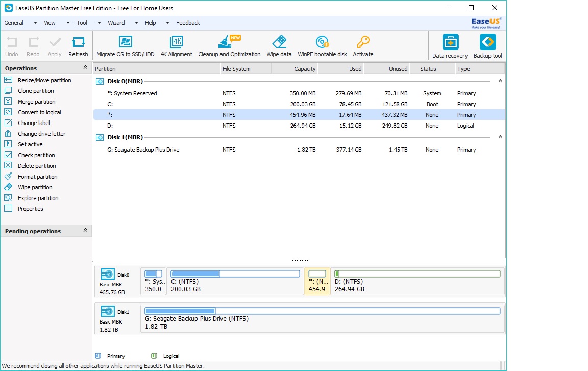Sort by the Partition column header
Viewport: 588px width, 371px height.
[157, 69]
